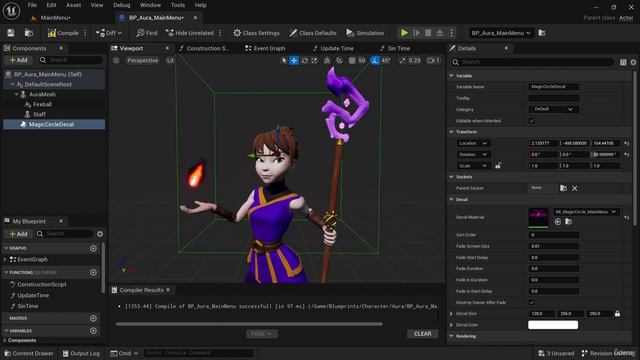Click the Stop playback button
This screenshot has width=640, height=360.
(x=428, y=33)
